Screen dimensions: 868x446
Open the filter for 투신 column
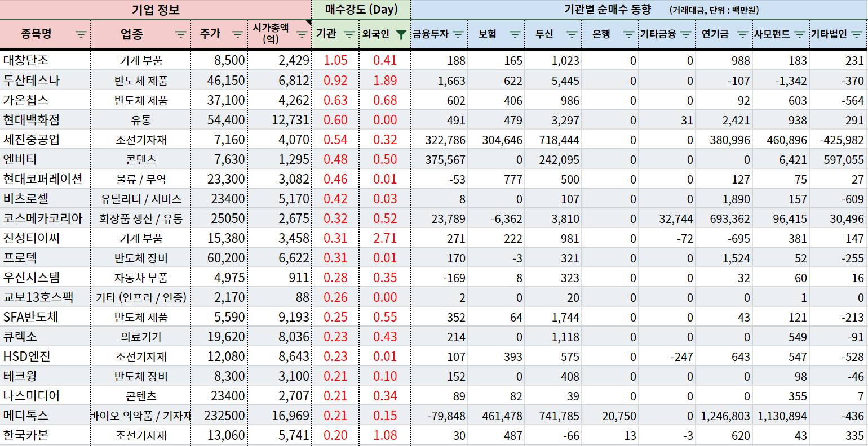tap(572, 34)
